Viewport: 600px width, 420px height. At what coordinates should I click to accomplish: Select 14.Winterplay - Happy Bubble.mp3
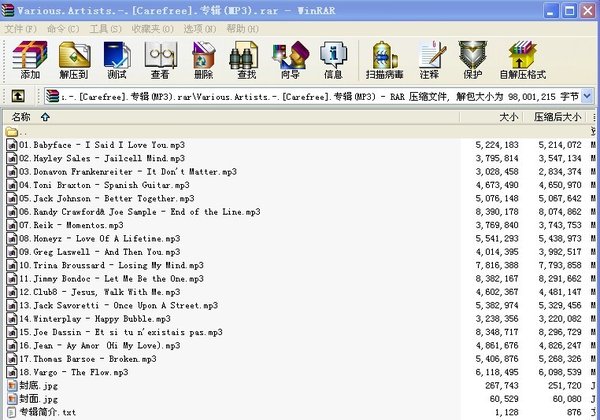coord(95,319)
